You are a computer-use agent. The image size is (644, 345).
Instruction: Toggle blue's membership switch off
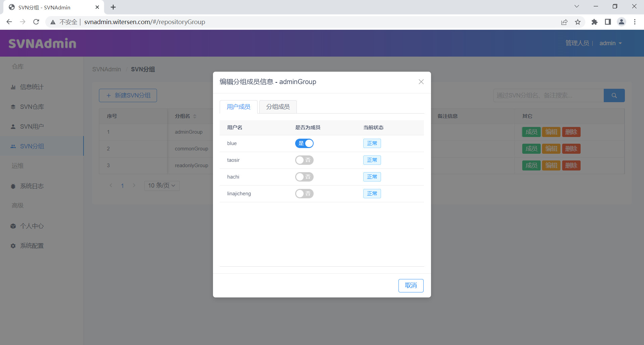[304, 143]
